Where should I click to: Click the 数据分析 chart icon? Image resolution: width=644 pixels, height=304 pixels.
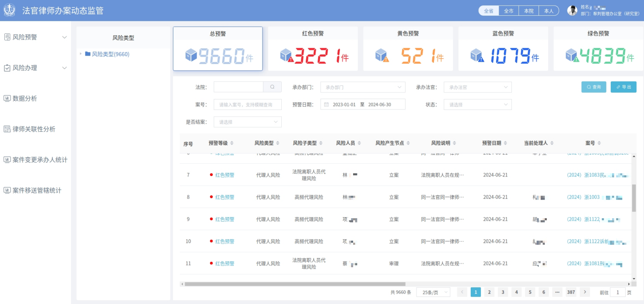[7, 99]
